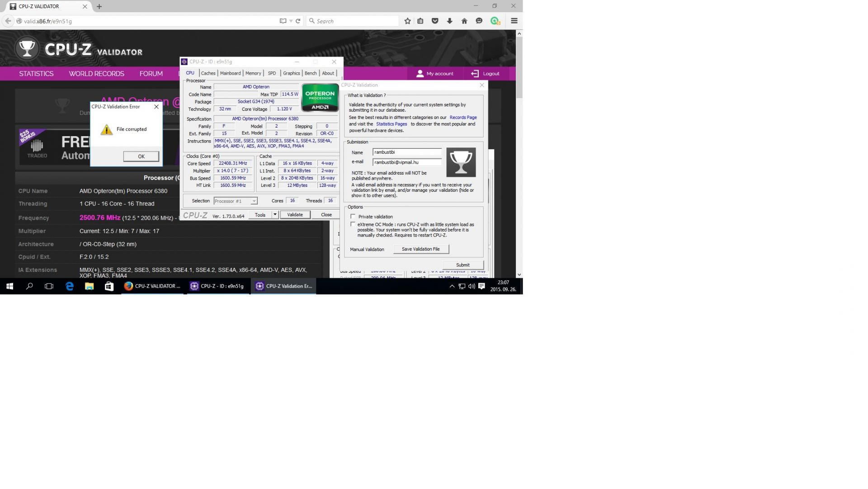Image resolution: width=868 pixels, height=489 pixels.
Task: Click the Tools button in CPU-Z
Action: click(x=260, y=215)
